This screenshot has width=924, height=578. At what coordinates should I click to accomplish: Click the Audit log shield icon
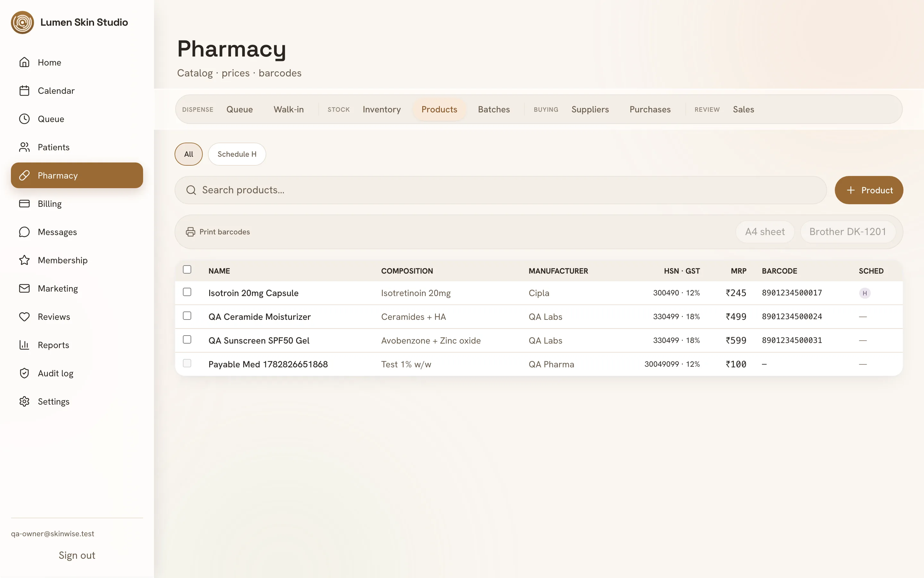pyautogui.click(x=24, y=373)
